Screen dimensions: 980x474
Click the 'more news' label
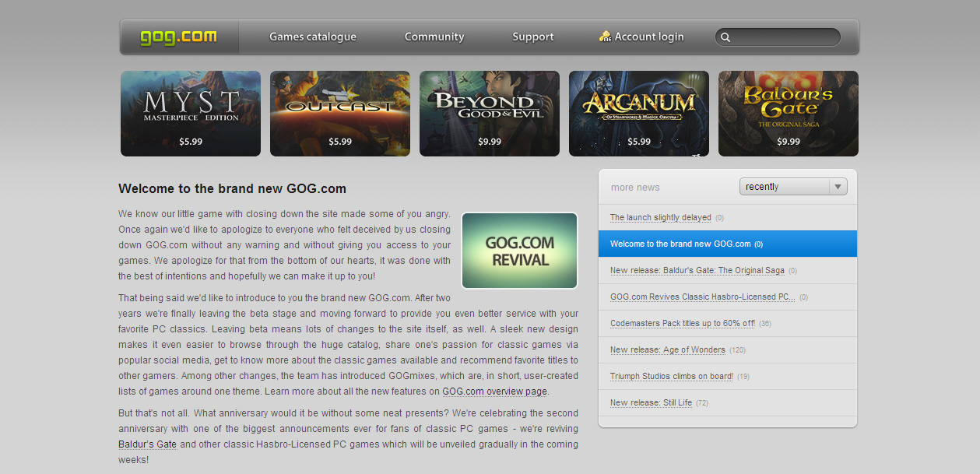(x=635, y=188)
